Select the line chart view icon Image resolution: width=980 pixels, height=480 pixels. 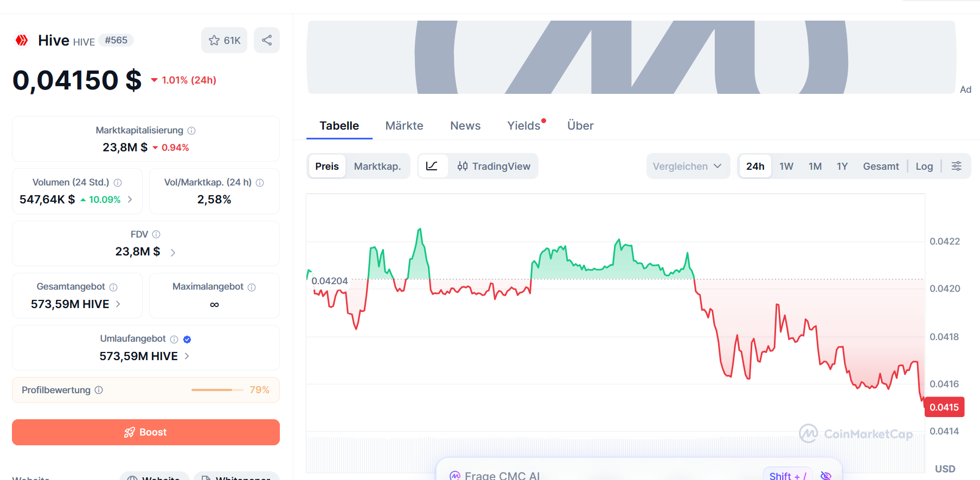432,166
